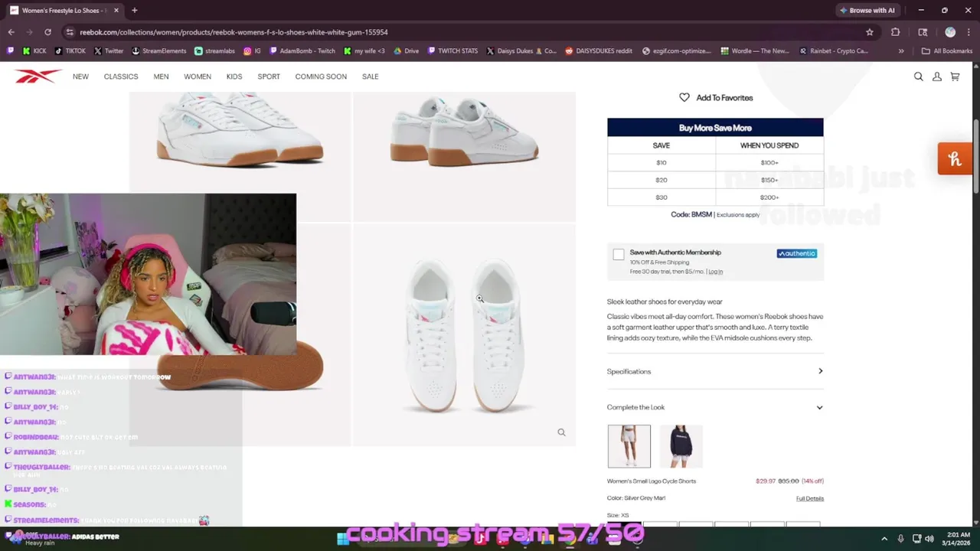Open the taskbar volume control
Image resolution: width=980 pixels, height=551 pixels.
[929, 539]
